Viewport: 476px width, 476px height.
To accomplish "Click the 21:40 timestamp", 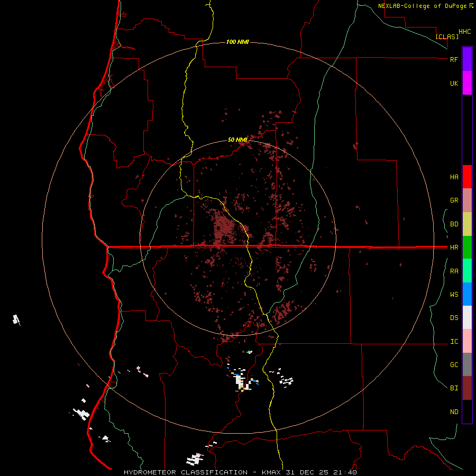I will [x=346, y=472].
